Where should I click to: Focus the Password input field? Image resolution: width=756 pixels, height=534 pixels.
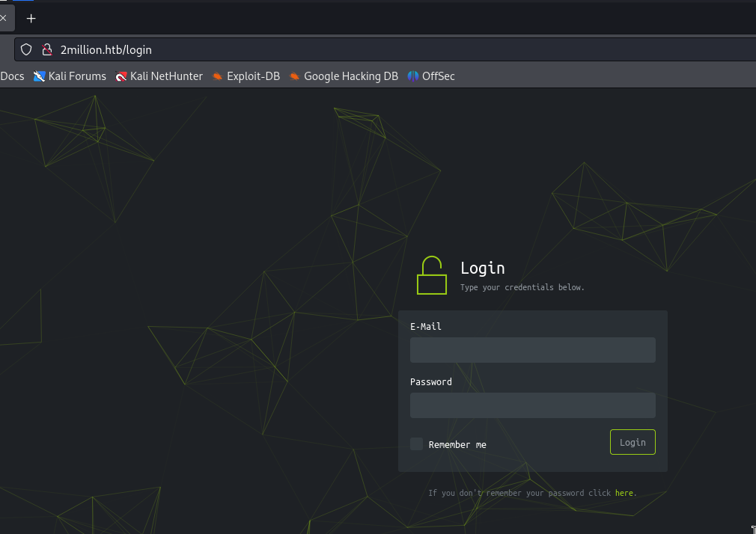532,405
